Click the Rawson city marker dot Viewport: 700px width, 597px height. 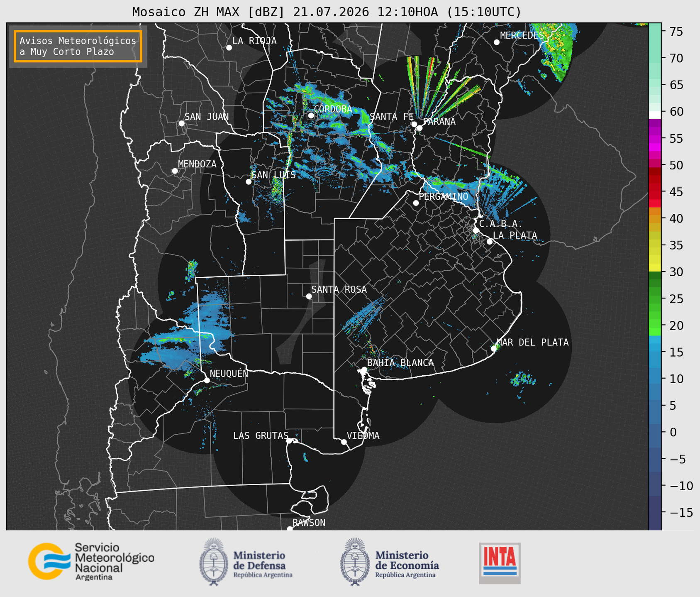(x=290, y=528)
